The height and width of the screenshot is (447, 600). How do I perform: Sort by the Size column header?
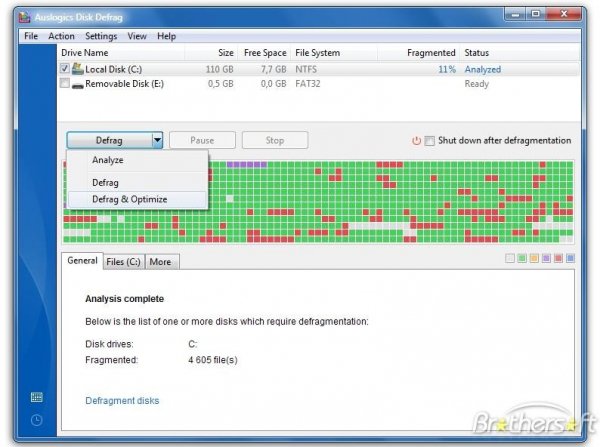pos(211,53)
